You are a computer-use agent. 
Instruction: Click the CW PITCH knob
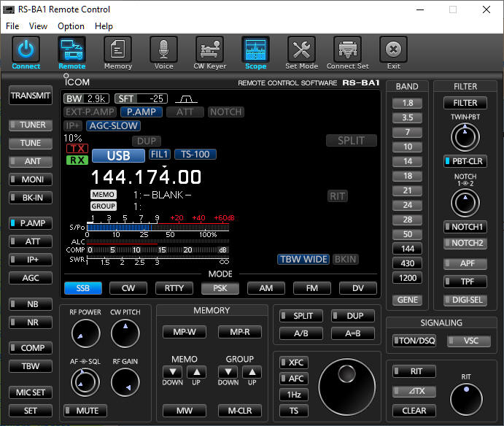125,333
